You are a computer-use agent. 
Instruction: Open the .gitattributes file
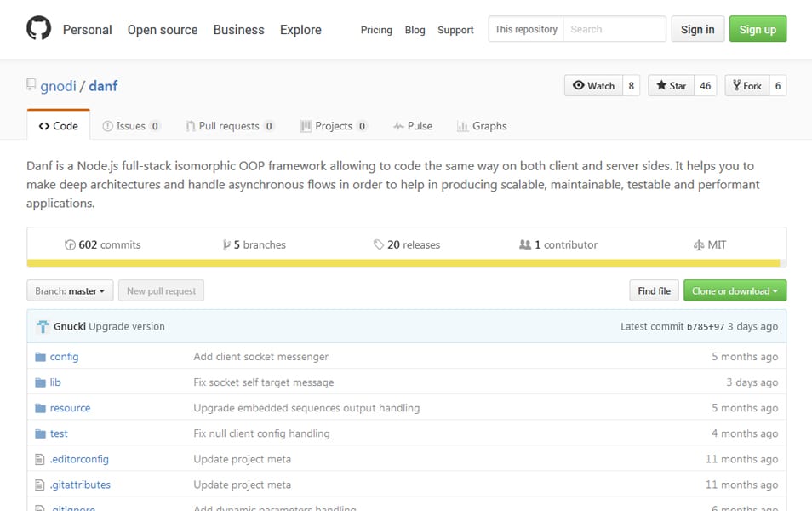click(80, 485)
